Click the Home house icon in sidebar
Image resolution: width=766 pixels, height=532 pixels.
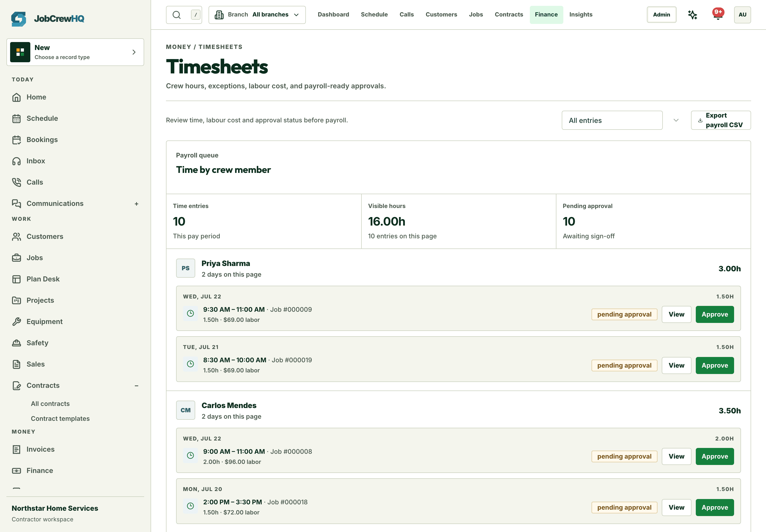pos(16,97)
